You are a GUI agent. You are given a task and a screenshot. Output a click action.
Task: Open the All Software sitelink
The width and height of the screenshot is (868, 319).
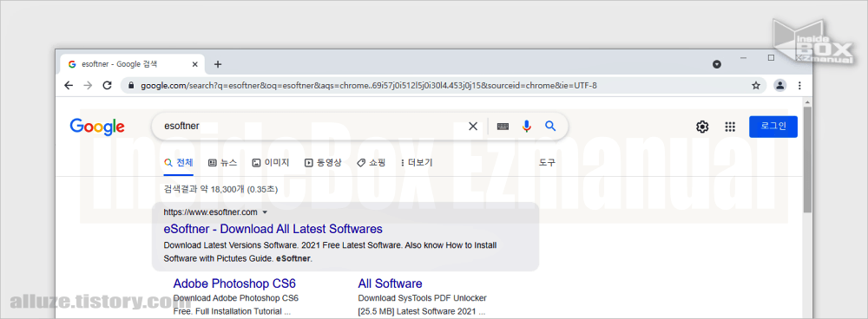[x=391, y=283]
